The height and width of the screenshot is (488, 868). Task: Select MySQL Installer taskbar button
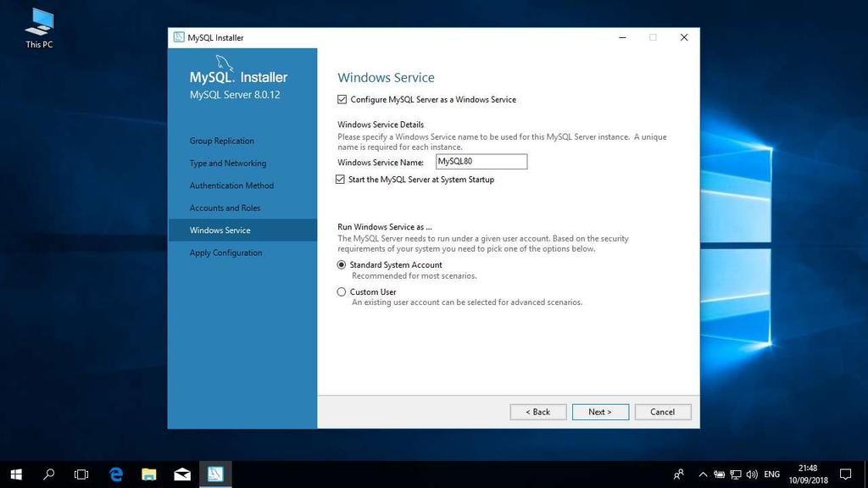[x=215, y=474]
